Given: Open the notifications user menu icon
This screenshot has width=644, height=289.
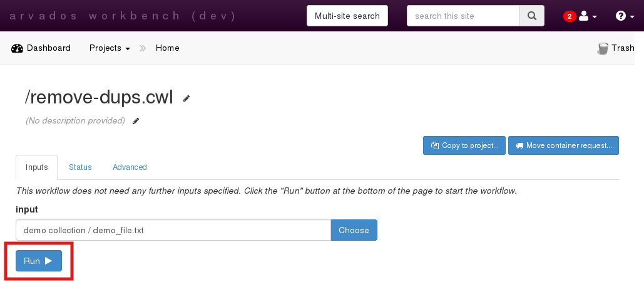Looking at the screenshot, I should pyautogui.click(x=585, y=16).
